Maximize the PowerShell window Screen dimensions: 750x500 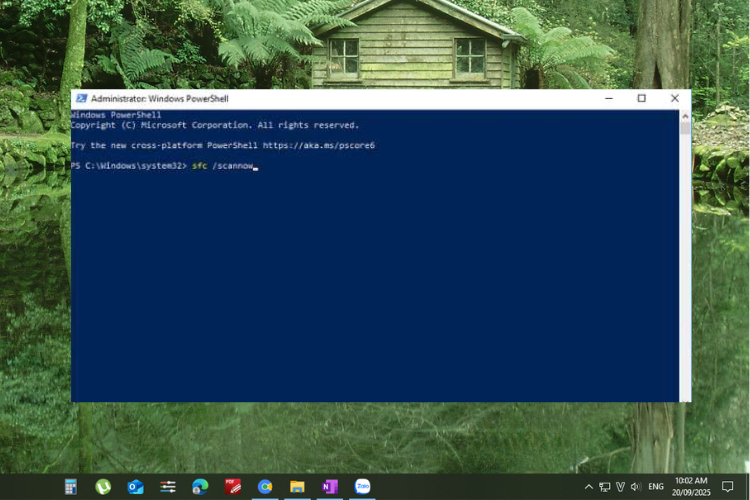click(641, 99)
